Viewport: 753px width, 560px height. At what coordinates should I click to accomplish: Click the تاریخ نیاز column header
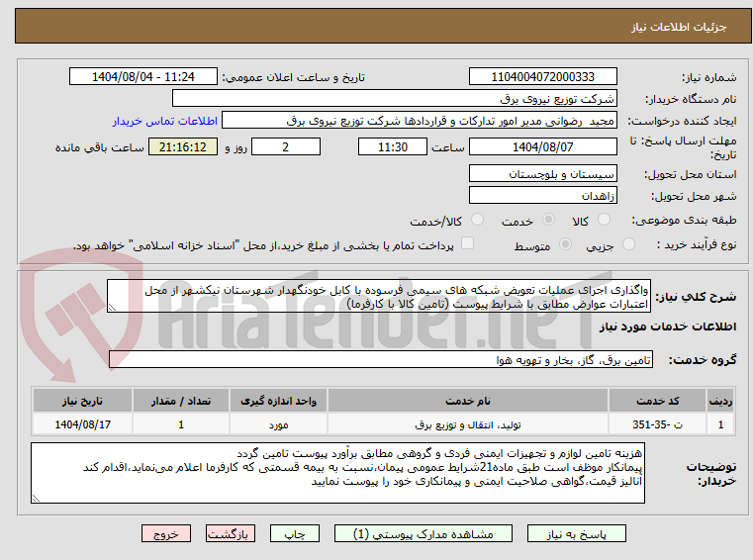(x=82, y=401)
